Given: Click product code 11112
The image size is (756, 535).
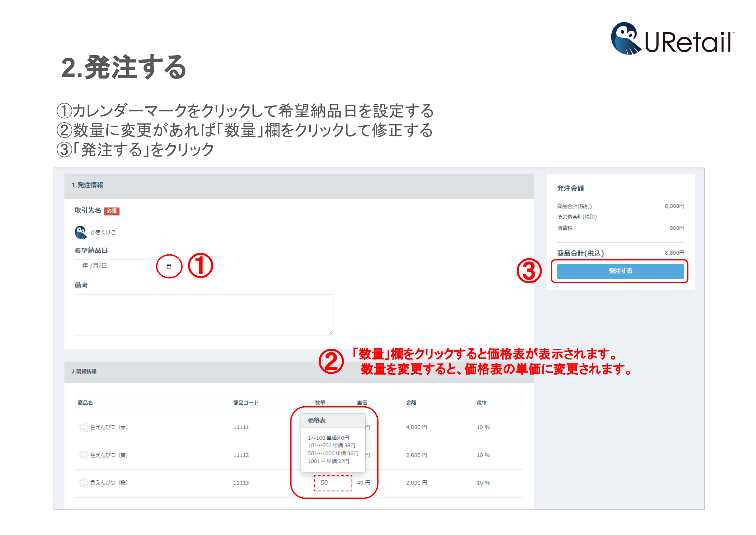Looking at the screenshot, I should tap(241, 455).
